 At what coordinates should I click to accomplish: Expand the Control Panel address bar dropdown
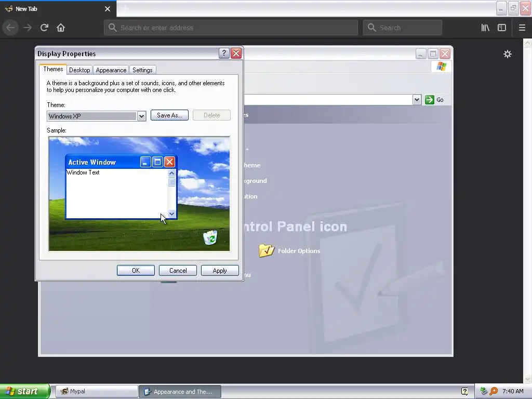click(417, 100)
